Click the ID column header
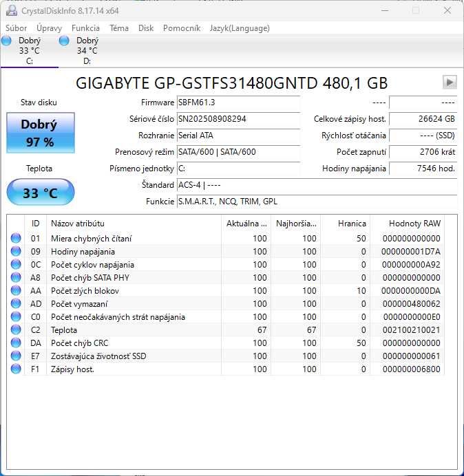The image size is (464, 476). 35,224
